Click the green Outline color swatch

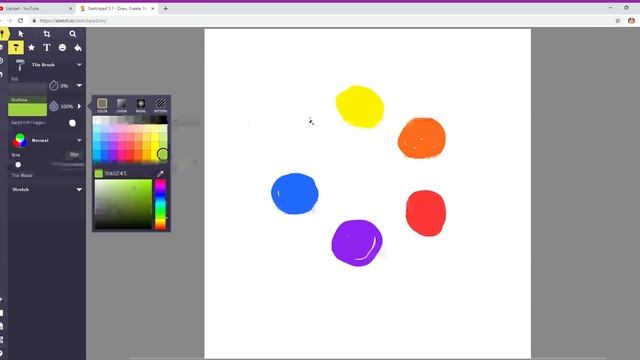tap(28, 109)
